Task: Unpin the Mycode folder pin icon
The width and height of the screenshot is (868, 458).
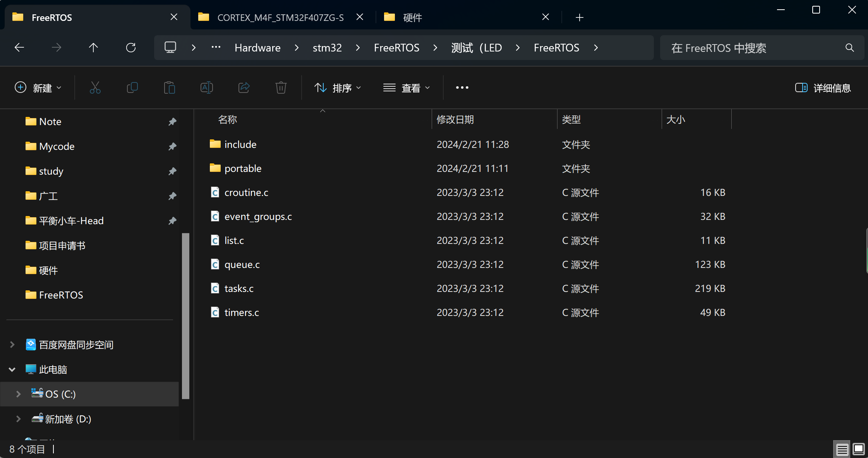Action: pos(172,147)
